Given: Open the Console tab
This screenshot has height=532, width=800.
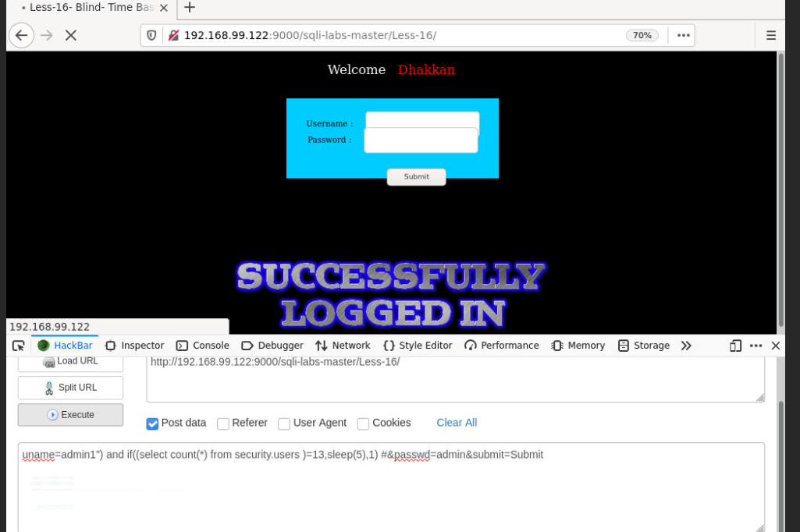Looking at the screenshot, I should 203,346.
